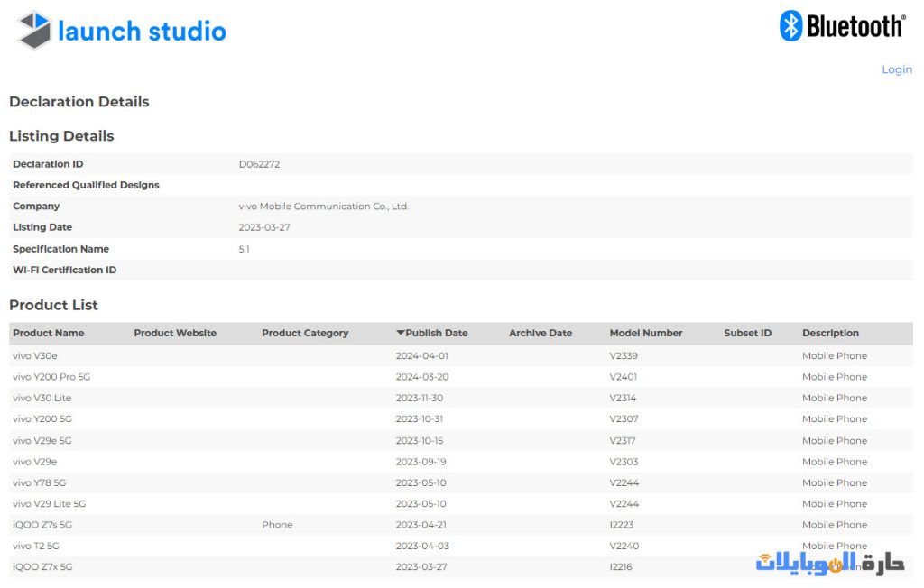The width and height of the screenshot is (924, 588).
Task: Click the Publish Date sort arrow
Action: (x=401, y=333)
